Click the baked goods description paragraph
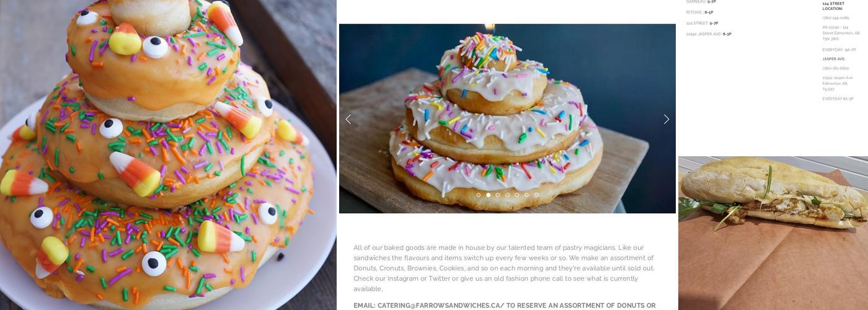 click(x=504, y=268)
